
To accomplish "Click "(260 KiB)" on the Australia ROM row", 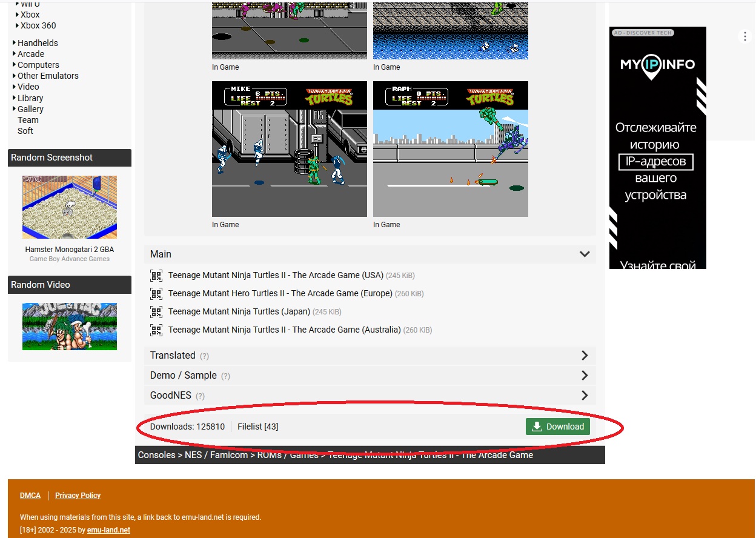I will (418, 330).
